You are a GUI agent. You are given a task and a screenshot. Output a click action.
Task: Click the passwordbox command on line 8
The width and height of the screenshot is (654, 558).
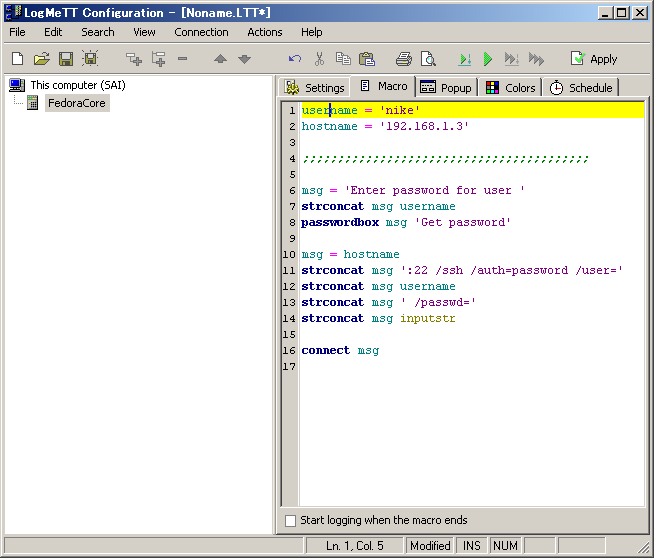(x=340, y=223)
